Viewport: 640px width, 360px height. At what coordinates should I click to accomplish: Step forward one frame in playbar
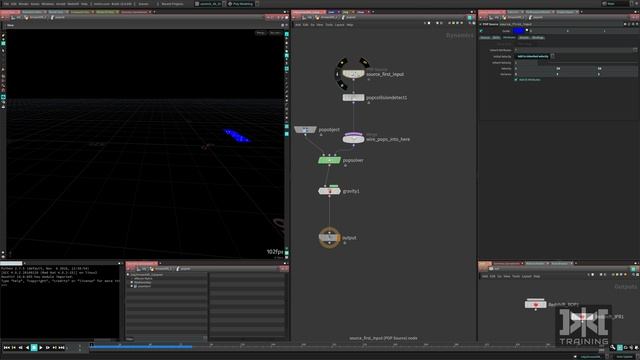tap(48, 348)
